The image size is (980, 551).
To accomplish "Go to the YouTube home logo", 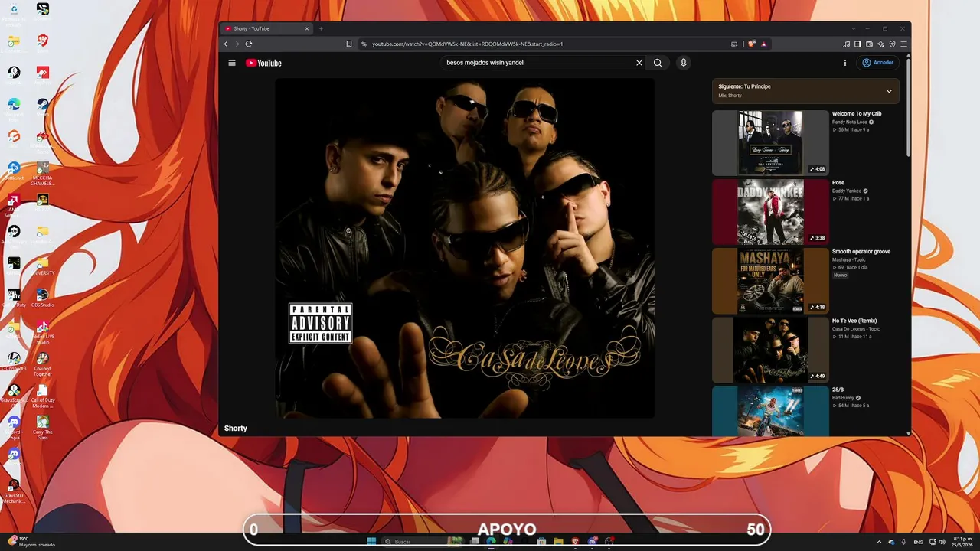I will [x=263, y=63].
